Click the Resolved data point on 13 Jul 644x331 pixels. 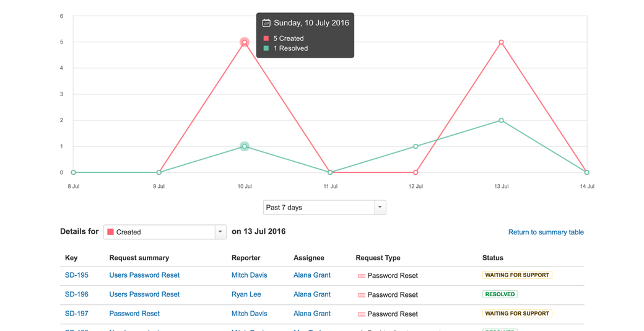tap(501, 120)
